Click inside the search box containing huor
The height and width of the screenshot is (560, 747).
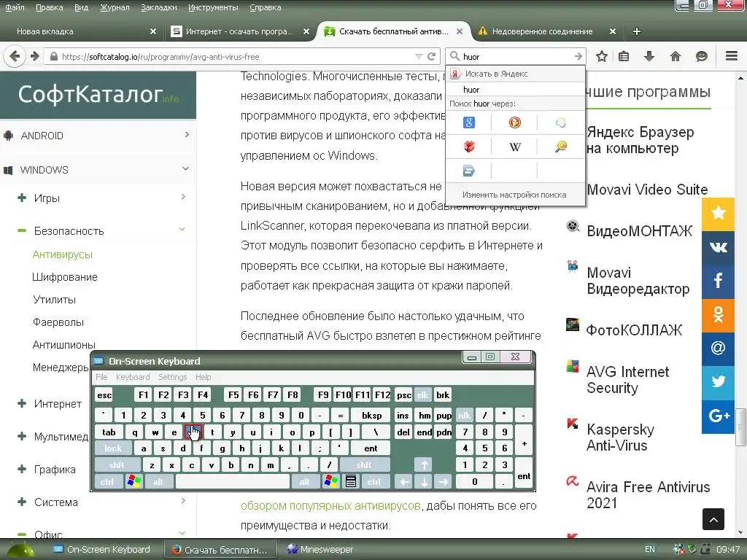(516, 57)
